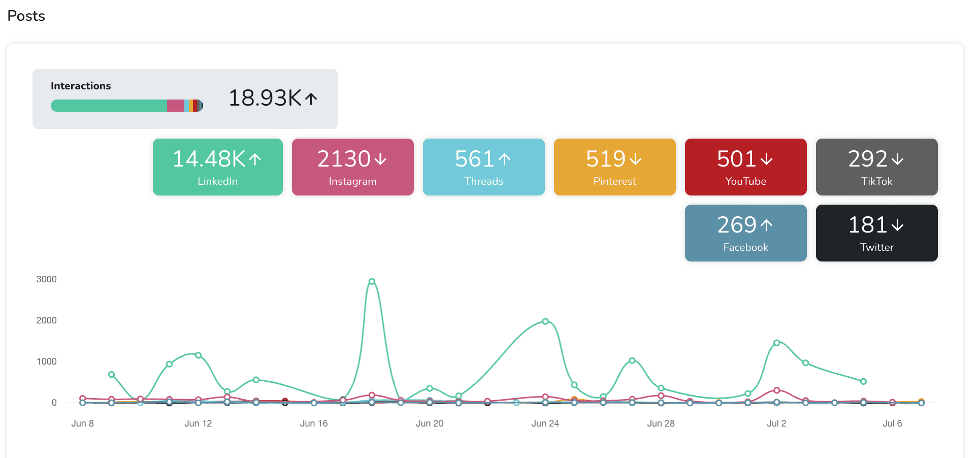Click the down arrow on Instagram card
The width and height of the screenshot is (980, 458).
pyautogui.click(x=380, y=159)
